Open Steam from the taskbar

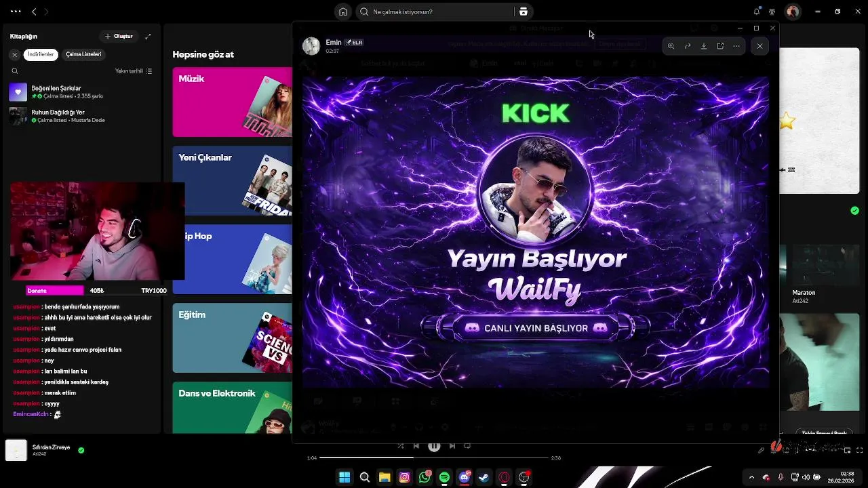[484, 477]
